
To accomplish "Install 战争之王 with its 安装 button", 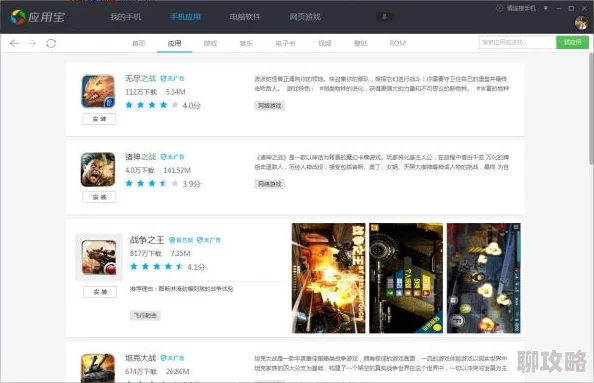I will [100, 292].
